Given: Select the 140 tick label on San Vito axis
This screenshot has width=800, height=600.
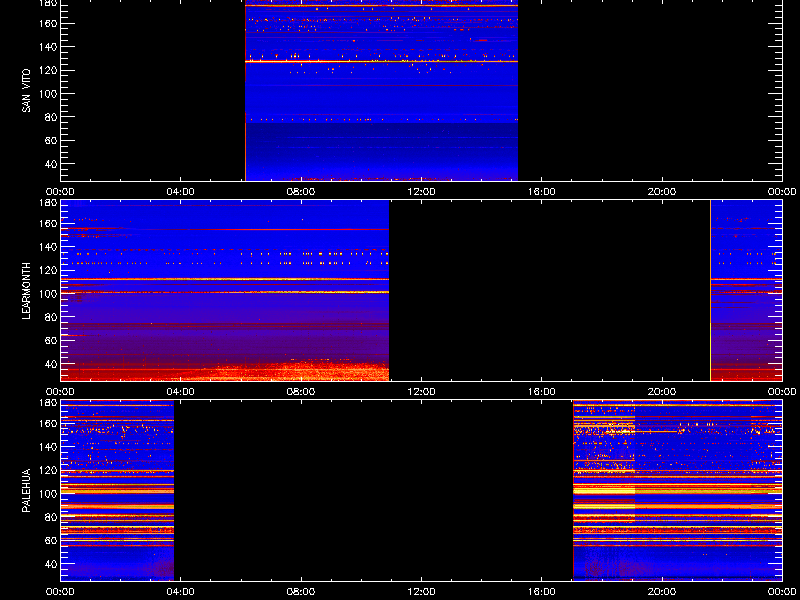Looking at the screenshot, I should point(48,47).
